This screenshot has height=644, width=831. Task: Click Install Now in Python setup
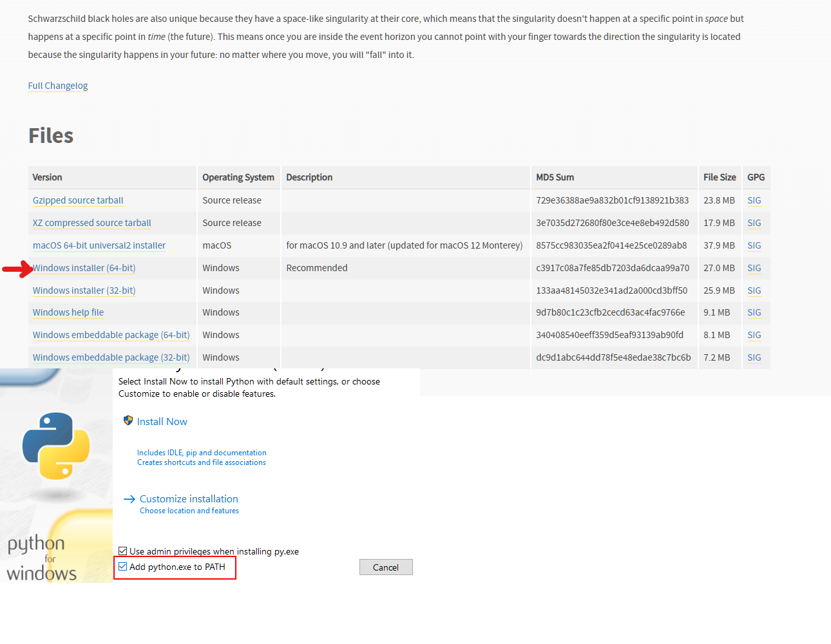coord(162,422)
